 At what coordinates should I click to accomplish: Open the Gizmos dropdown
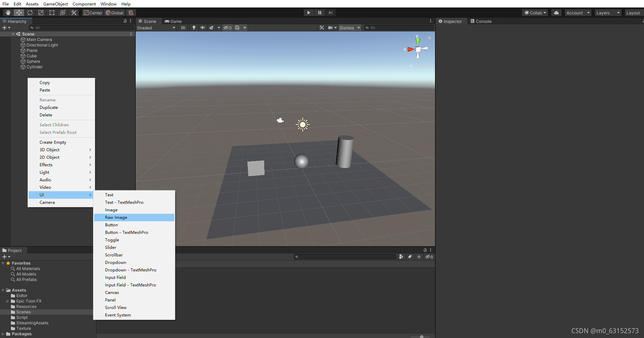tap(349, 28)
